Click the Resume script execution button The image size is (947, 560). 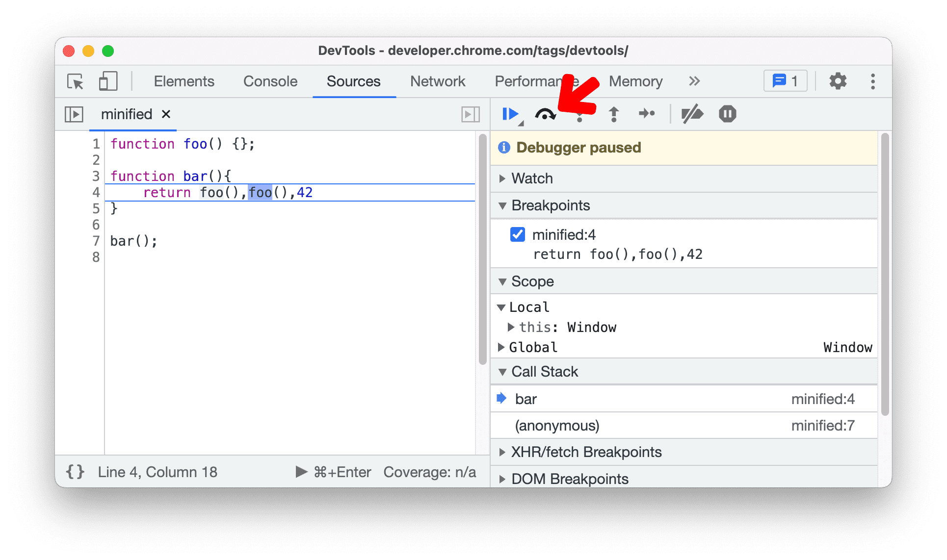pyautogui.click(x=510, y=113)
